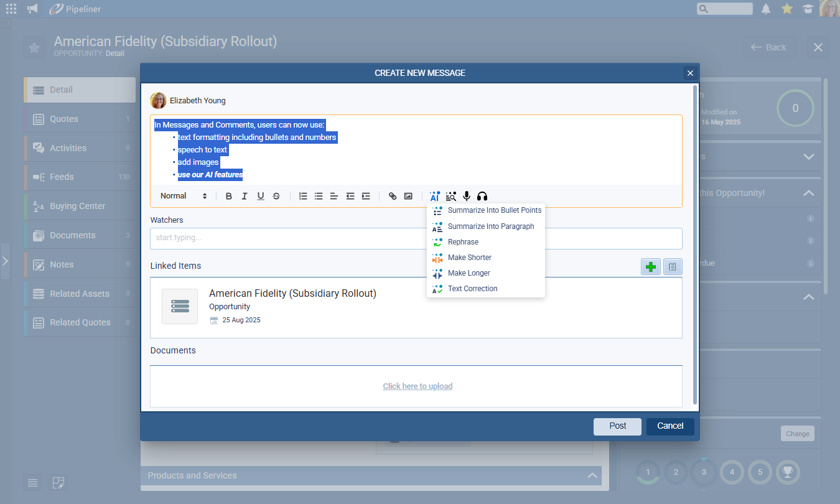Toggle bold formatting in message editor
Viewport: 840px width, 504px height.
229,196
